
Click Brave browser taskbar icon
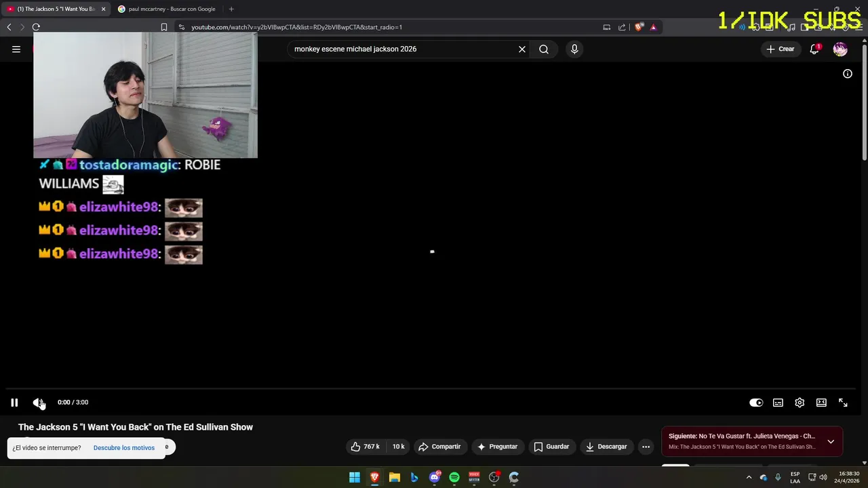[x=374, y=477]
